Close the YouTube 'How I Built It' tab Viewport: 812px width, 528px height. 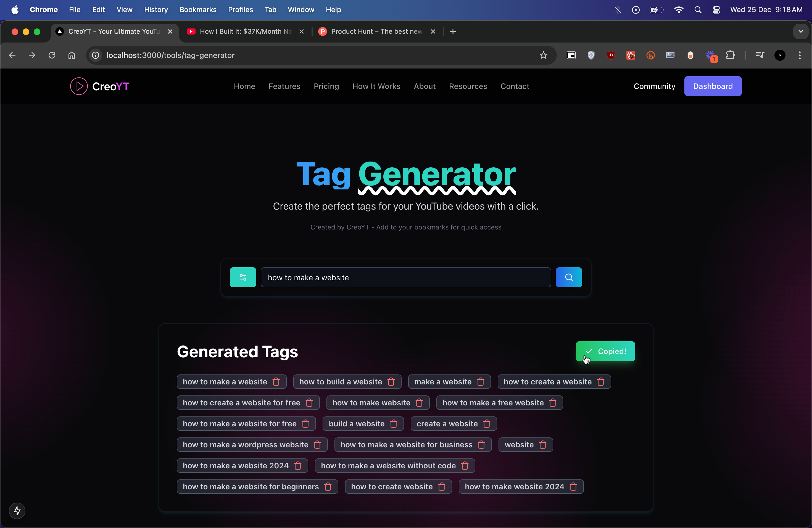coord(302,31)
